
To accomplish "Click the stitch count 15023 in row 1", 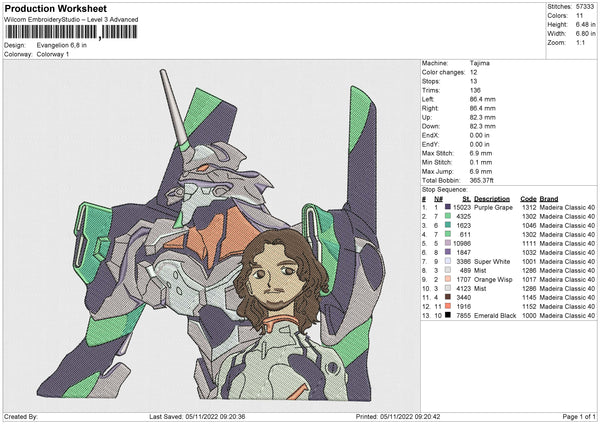I will point(462,207).
